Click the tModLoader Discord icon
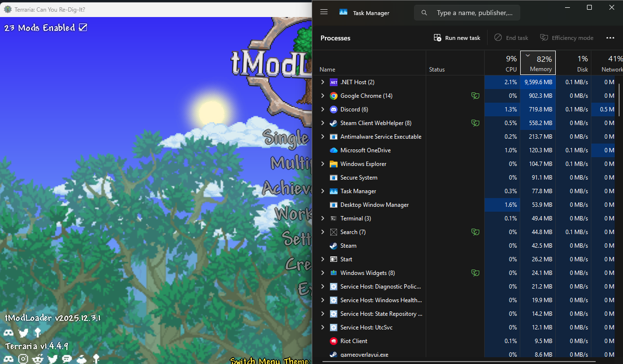Viewport: 623px width, 364px height. point(9,333)
